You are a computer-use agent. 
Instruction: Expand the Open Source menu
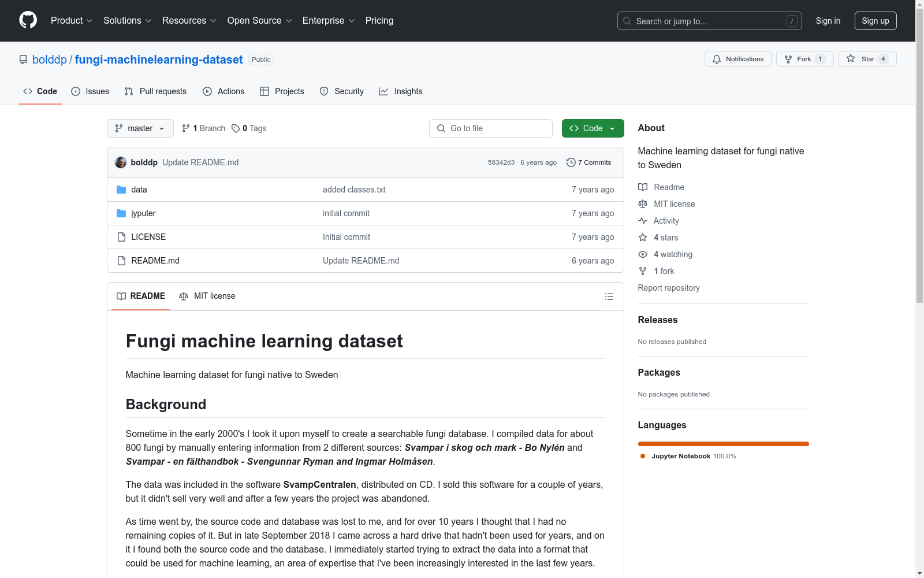pyautogui.click(x=260, y=20)
